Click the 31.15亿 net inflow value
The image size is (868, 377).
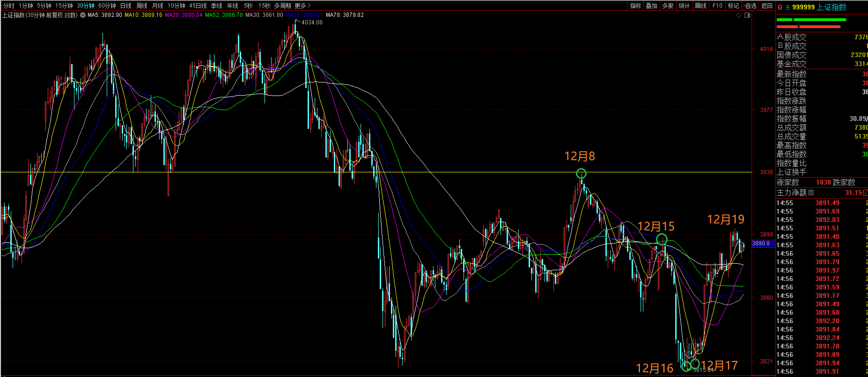[856, 192]
